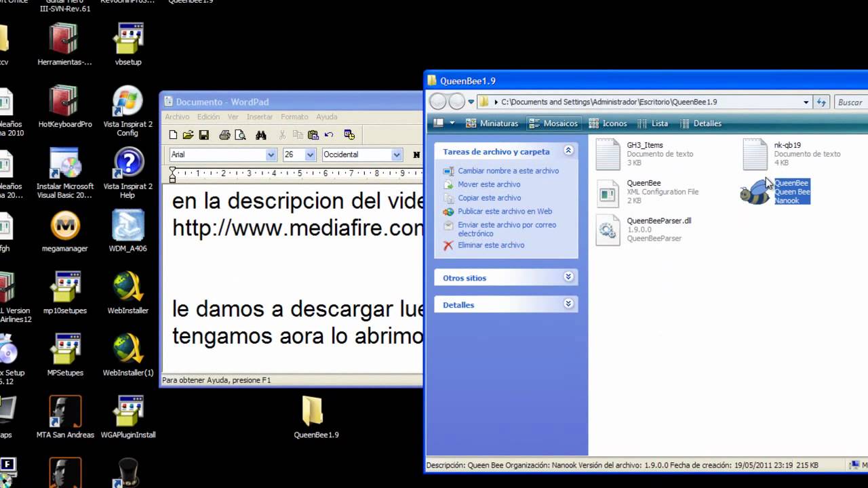Select the mp10setupes desktop icon
868x488 pixels.
65,293
